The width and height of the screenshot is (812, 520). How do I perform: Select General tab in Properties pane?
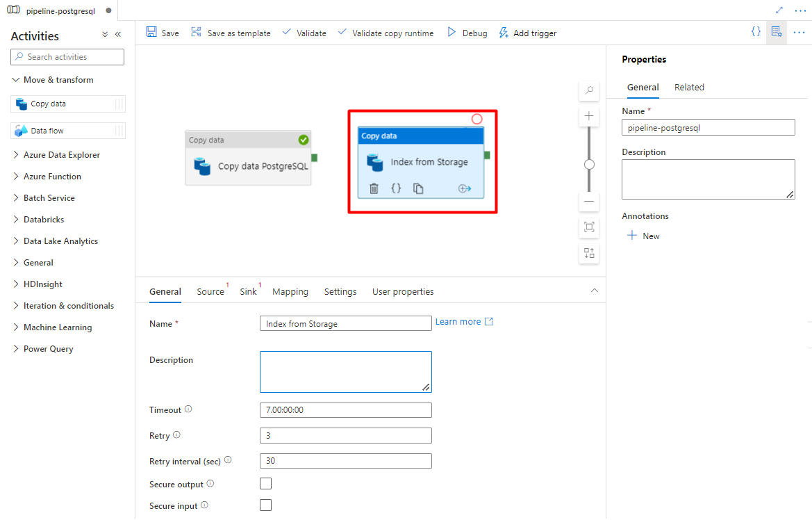click(x=643, y=87)
